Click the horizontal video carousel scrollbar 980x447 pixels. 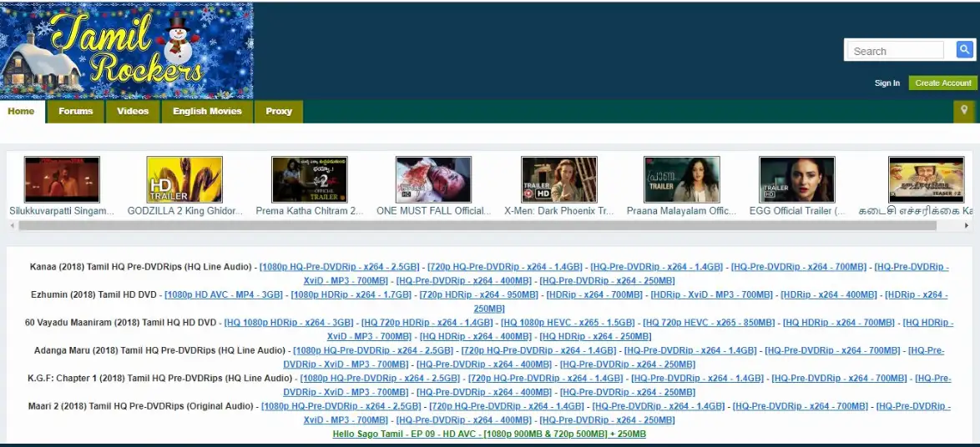477,225
